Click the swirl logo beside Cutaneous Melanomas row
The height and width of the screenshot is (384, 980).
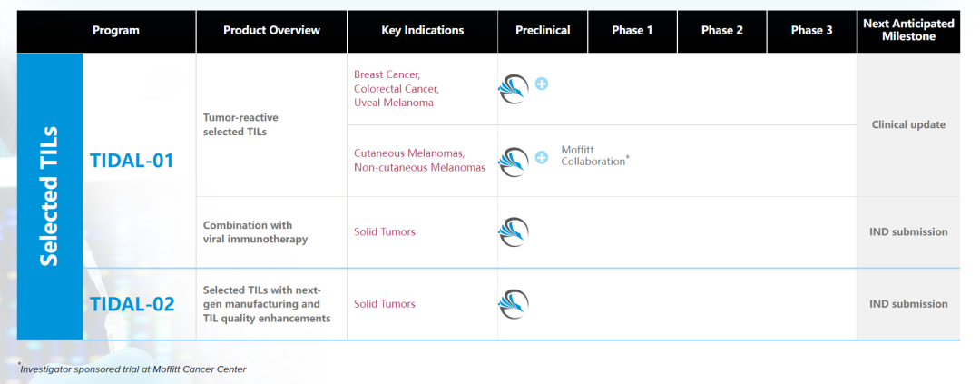pyautogui.click(x=514, y=161)
